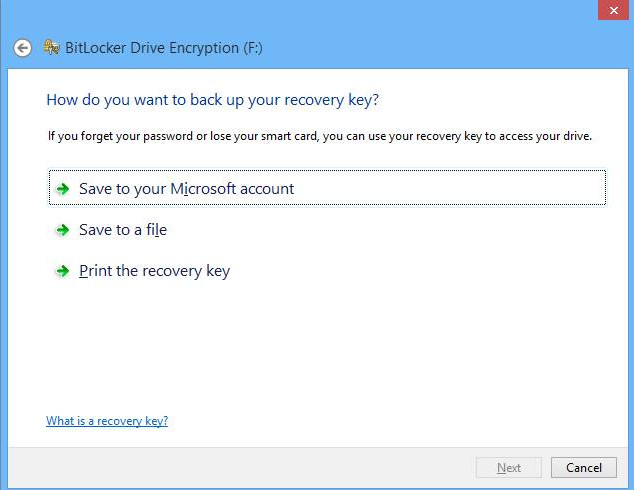
Task: Click green arrow beside Save to Microsoft account
Action: tap(63, 189)
